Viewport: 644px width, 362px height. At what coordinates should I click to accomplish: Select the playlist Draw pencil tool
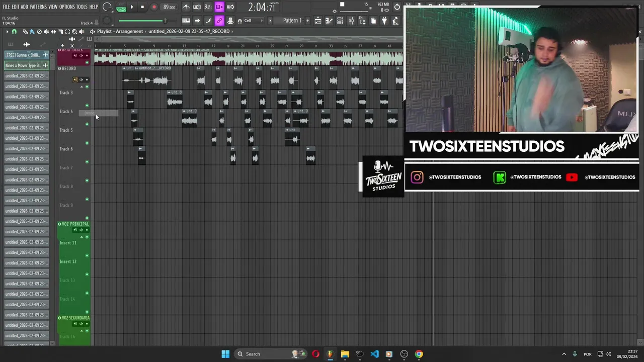tap(25, 32)
